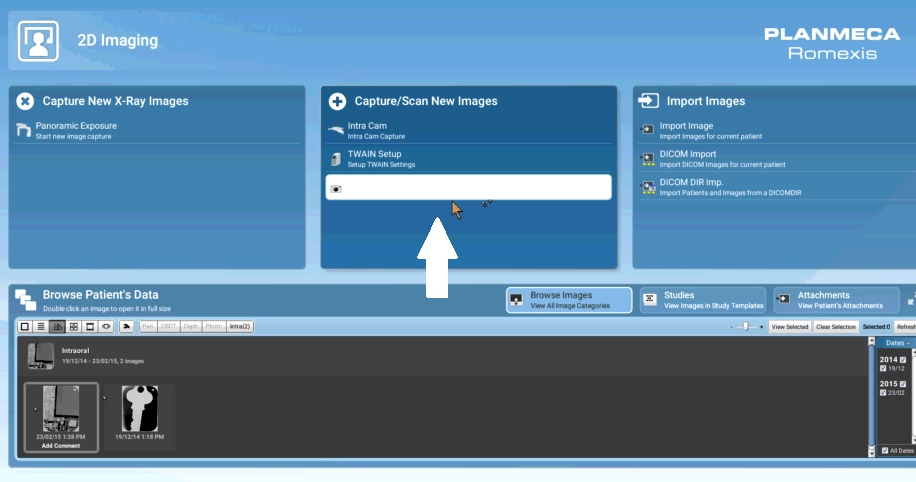Select single-square view mode icon

click(x=25, y=327)
